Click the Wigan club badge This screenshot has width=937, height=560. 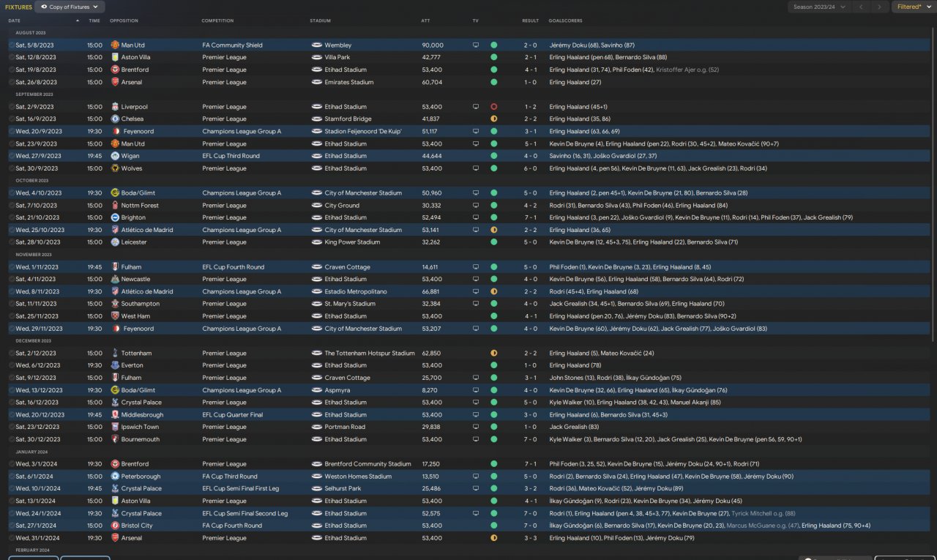coord(115,156)
